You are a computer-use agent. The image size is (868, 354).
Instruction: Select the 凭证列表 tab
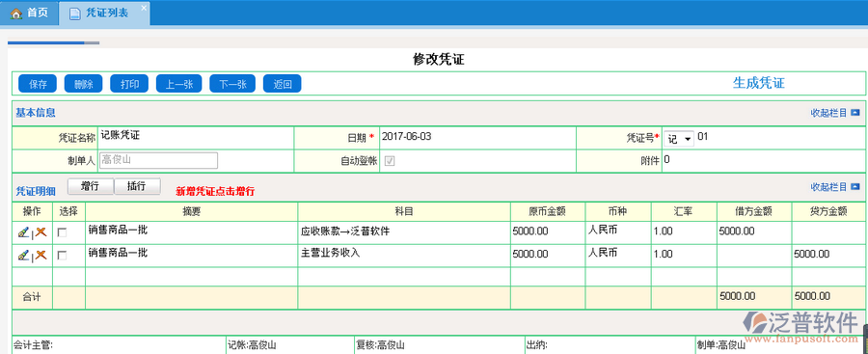104,14
